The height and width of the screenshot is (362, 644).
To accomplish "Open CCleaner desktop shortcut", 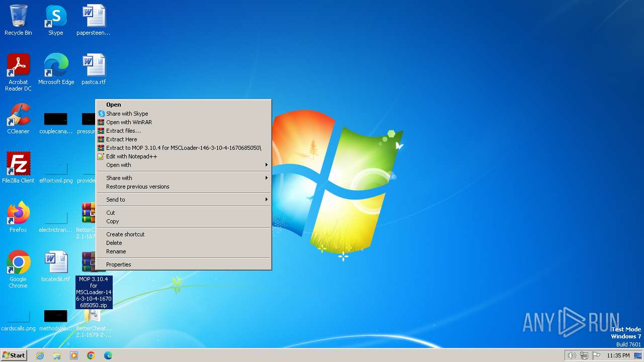I will coord(18,118).
